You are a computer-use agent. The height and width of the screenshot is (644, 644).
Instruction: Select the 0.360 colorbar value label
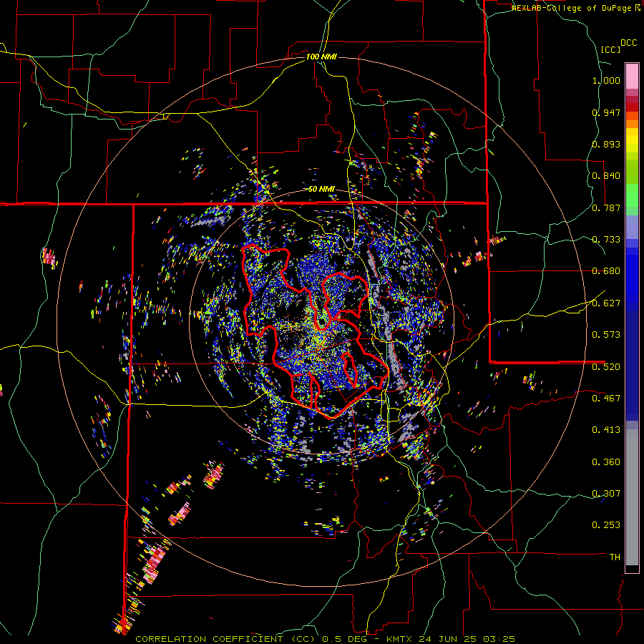click(x=606, y=462)
